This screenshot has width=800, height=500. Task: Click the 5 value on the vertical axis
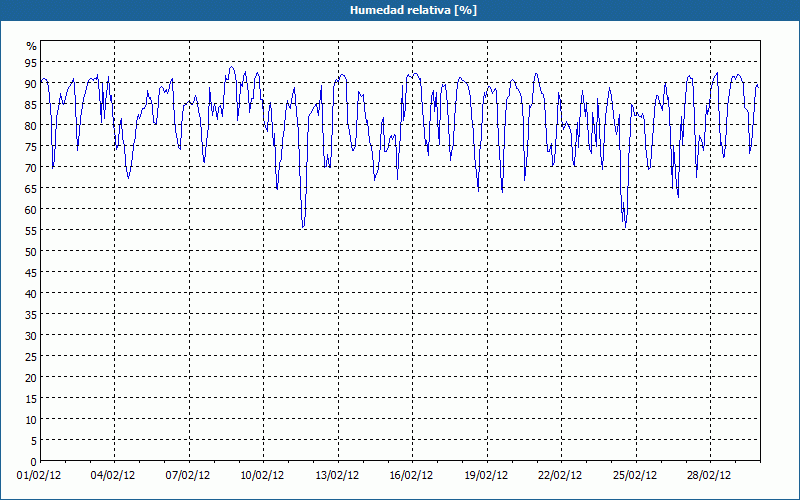[34, 441]
